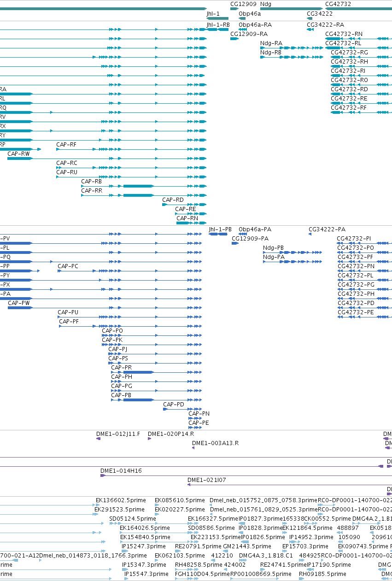Click the CG34222-PA protein

tap(310, 234)
